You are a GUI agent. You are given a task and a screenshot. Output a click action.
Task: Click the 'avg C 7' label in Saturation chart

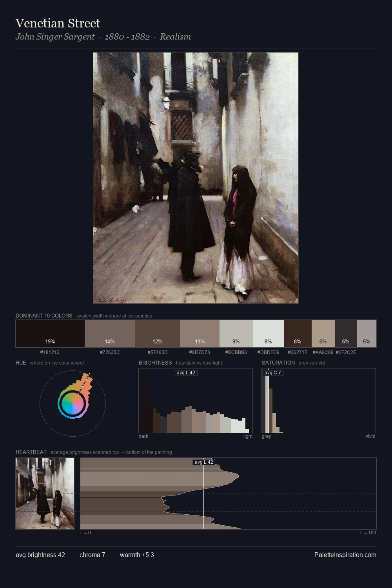tap(273, 373)
